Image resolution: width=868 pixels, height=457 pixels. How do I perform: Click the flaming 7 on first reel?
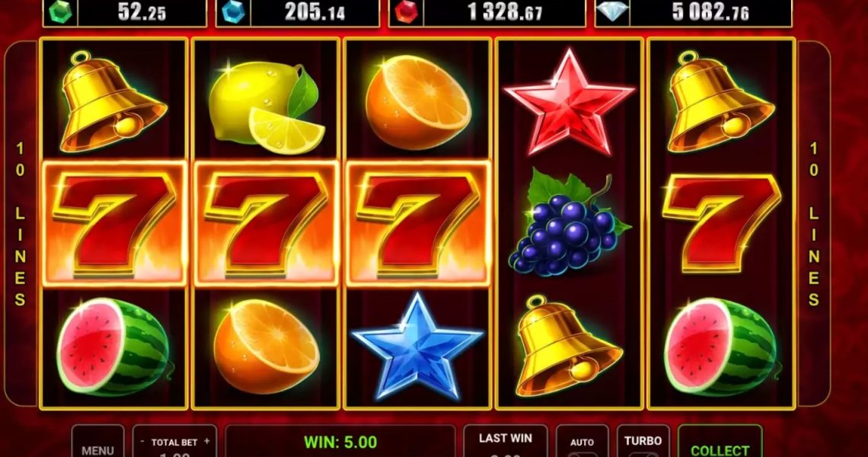pyautogui.click(x=114, y=224)
